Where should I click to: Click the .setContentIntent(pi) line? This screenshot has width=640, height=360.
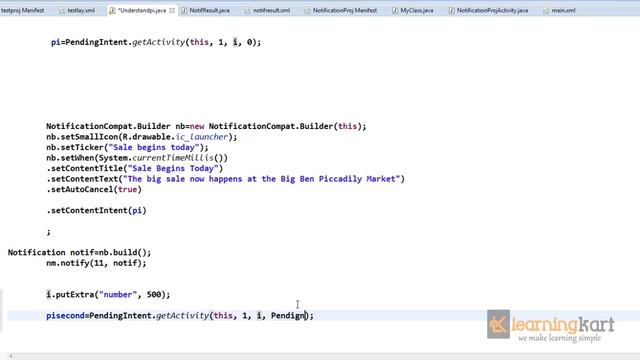click(96, 211)
